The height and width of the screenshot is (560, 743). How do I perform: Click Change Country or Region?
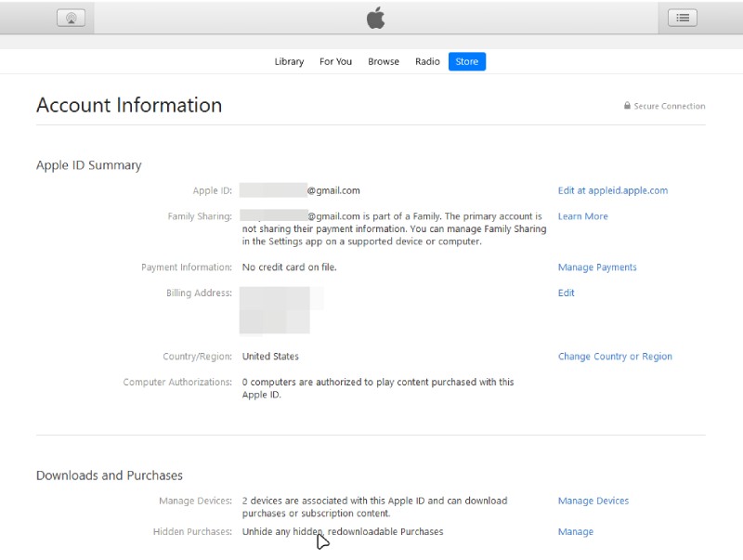click(x=615, y=357)
